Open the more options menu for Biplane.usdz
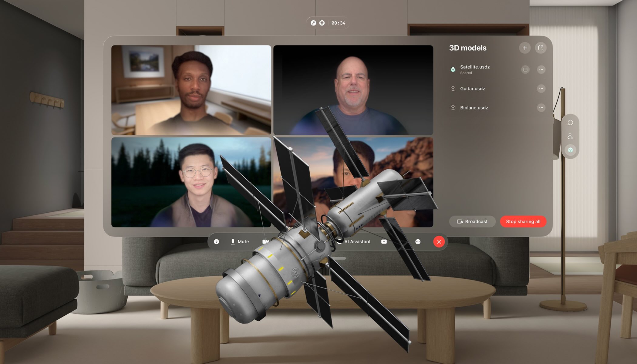The image size is (637, 364). coord(541,107)
